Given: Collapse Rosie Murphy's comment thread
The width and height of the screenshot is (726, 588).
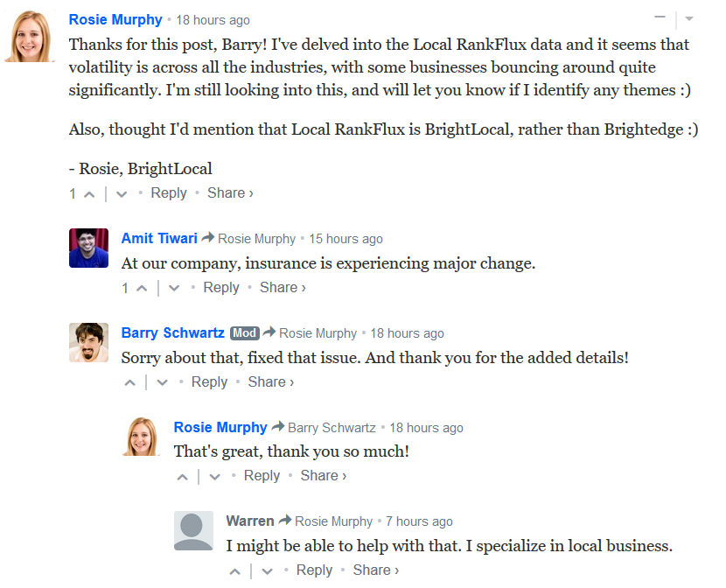Looking at the screenshot, I should 660,17.
